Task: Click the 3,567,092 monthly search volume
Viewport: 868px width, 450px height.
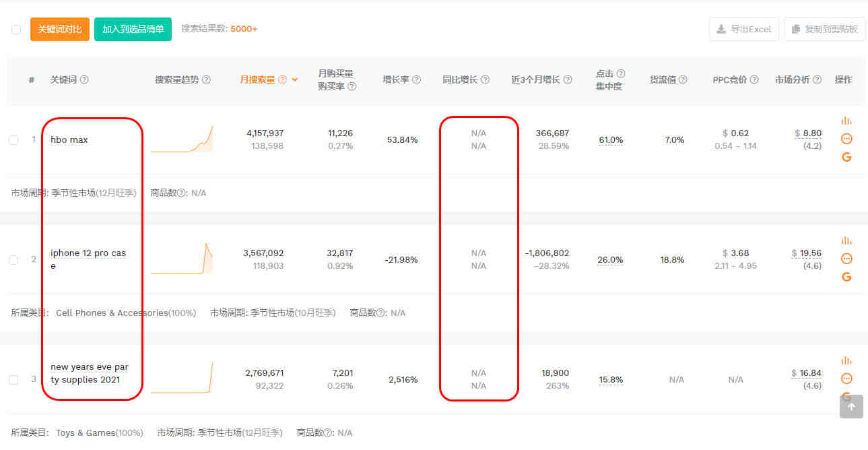Action: coord(263,253)
